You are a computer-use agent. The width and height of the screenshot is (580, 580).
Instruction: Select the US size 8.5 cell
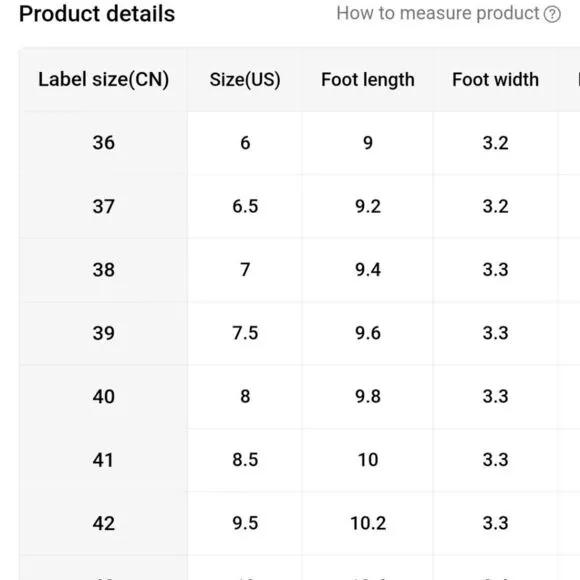coord(245,460)
